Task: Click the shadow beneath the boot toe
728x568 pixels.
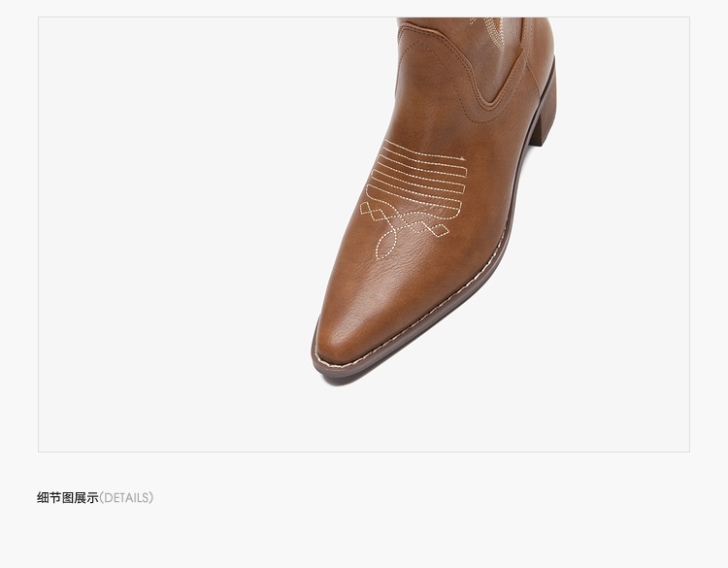Action: [353, 380]
